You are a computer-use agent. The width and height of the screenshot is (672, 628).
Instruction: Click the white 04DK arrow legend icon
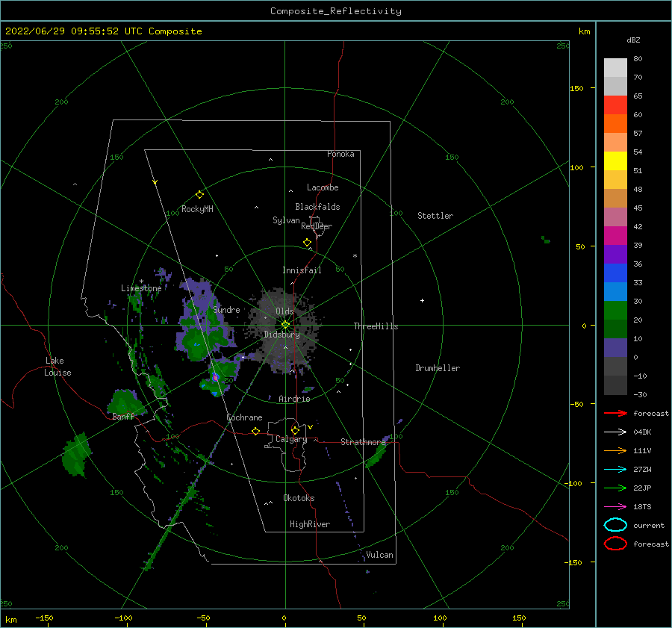coord(615,432)
